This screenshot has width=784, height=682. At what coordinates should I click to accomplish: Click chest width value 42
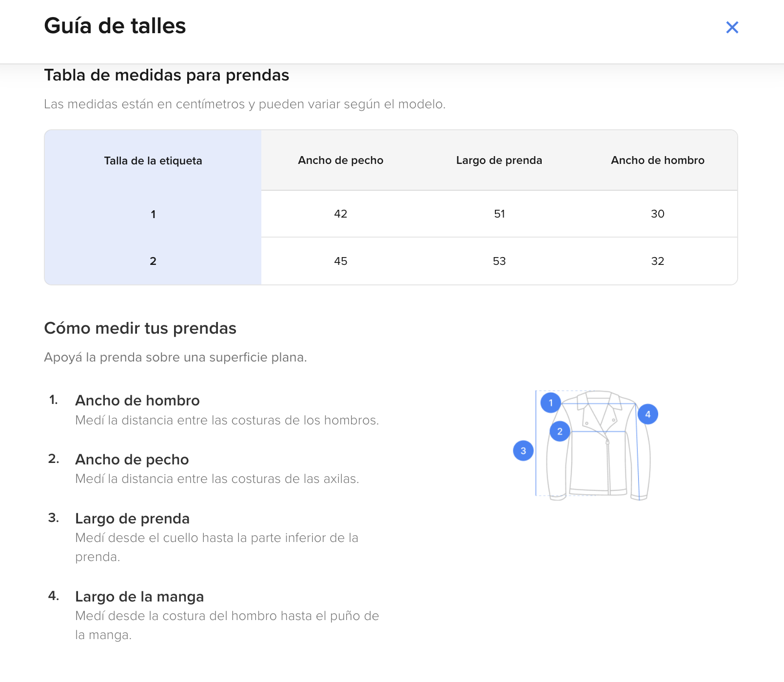pos(340,214)
